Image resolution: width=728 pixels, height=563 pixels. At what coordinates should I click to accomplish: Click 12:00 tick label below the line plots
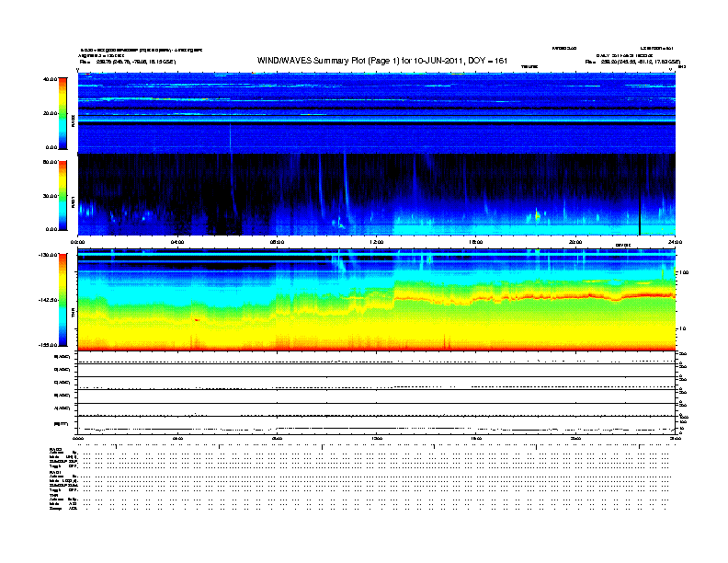[x=377, y=438]
